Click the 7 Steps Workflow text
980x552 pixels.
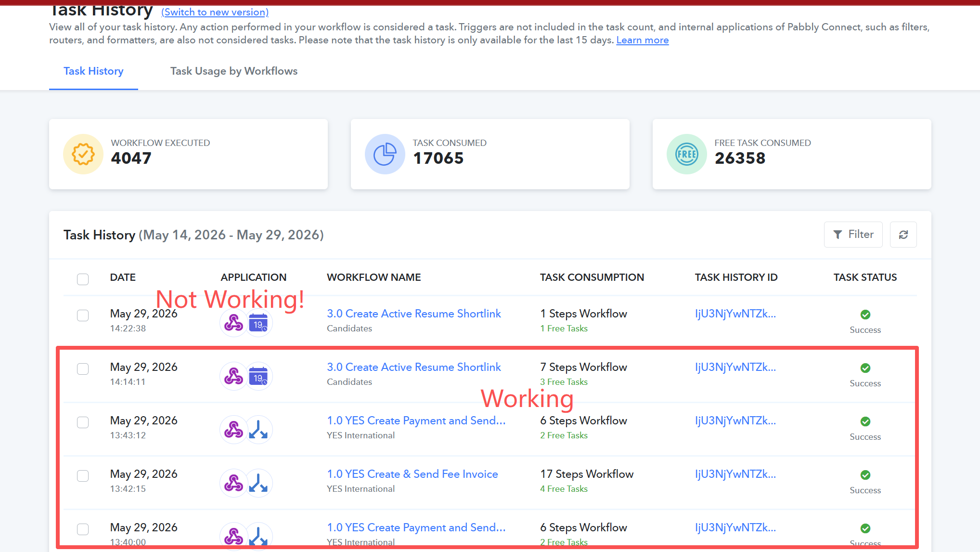(x=583, y=367)
